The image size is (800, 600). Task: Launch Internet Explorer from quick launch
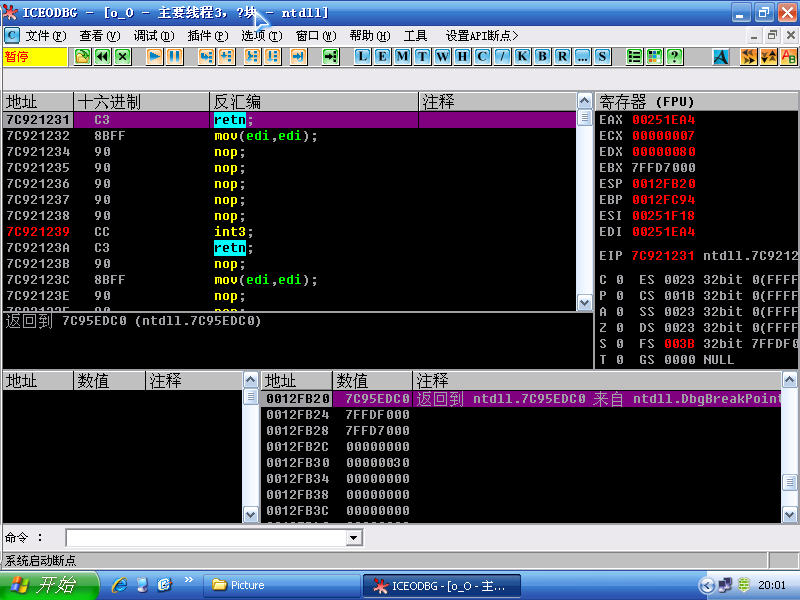point(119,585)
